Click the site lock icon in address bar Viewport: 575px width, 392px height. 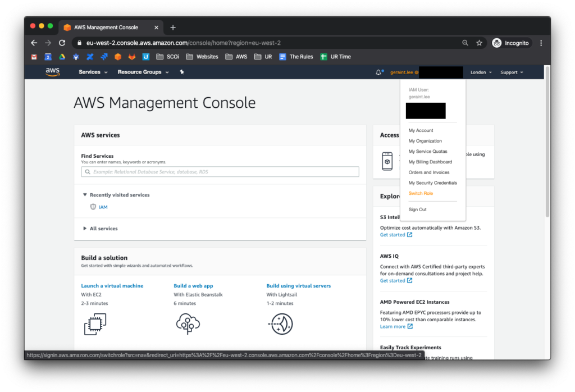79,43
